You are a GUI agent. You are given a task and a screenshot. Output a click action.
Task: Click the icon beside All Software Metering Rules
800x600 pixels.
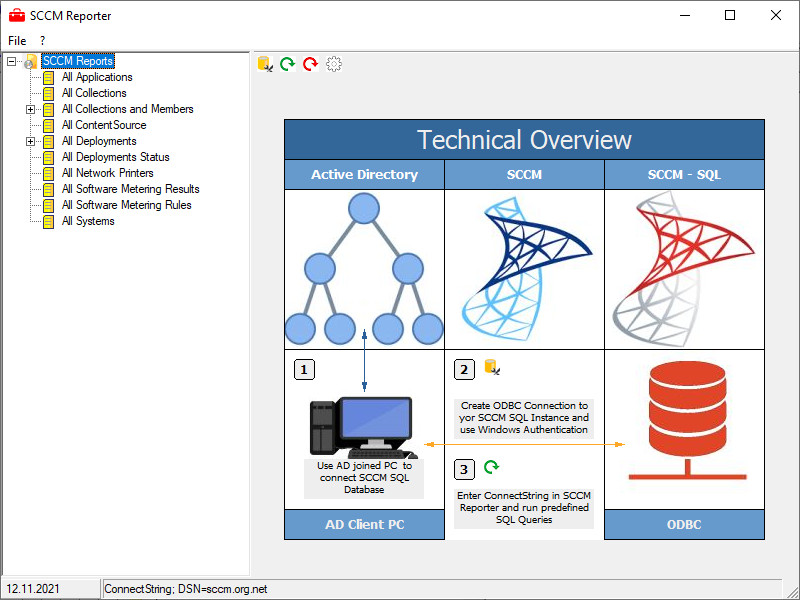click(x=48, y=206)
